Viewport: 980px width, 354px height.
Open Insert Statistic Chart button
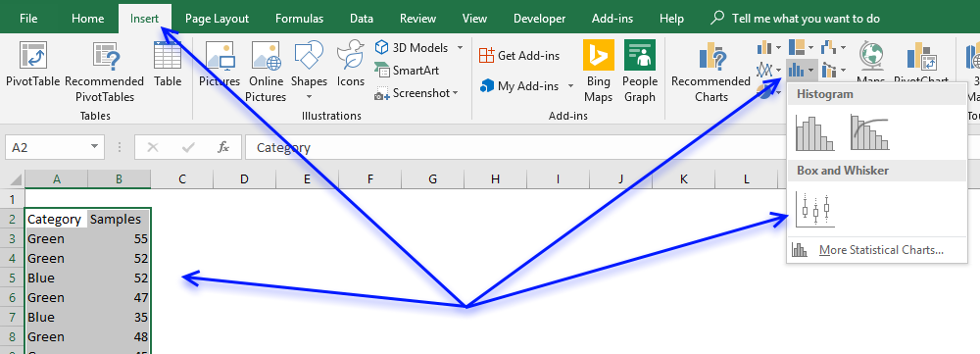[x=801, y=70]
